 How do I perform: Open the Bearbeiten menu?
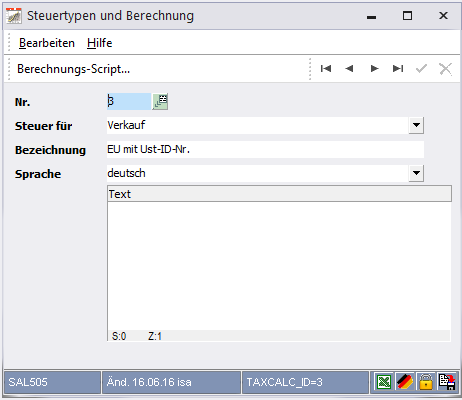pos(47,43)
